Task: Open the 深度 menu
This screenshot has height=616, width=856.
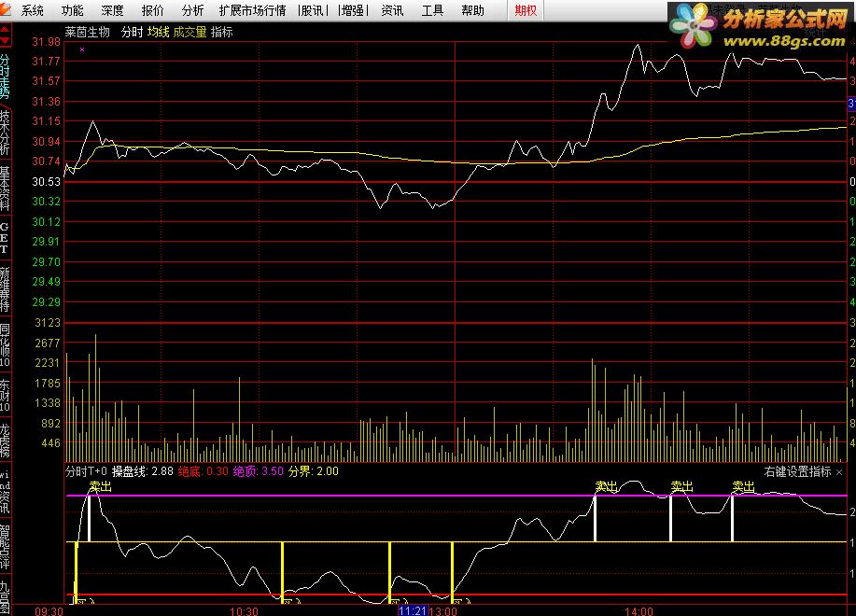Action: click(x=112, y=10)
